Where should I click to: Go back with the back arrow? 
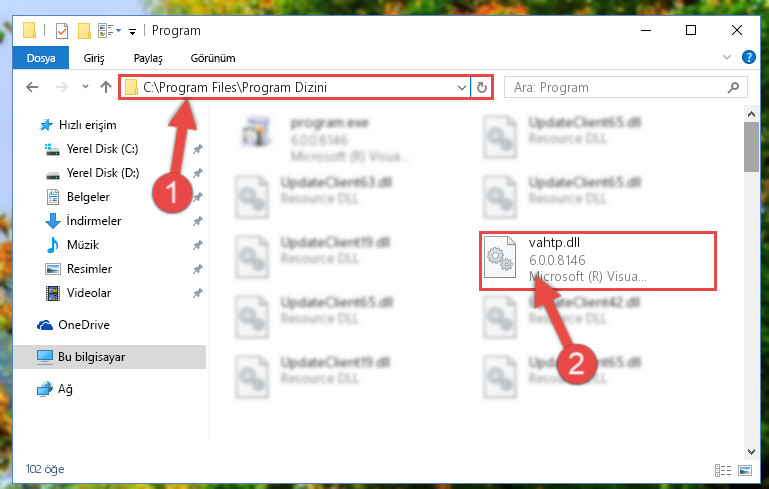click(32, 87)
